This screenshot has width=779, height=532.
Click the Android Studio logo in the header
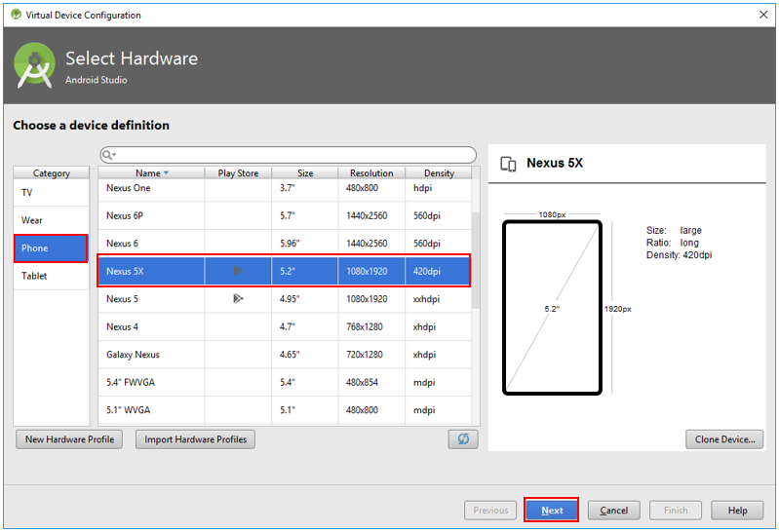[34, 65]
